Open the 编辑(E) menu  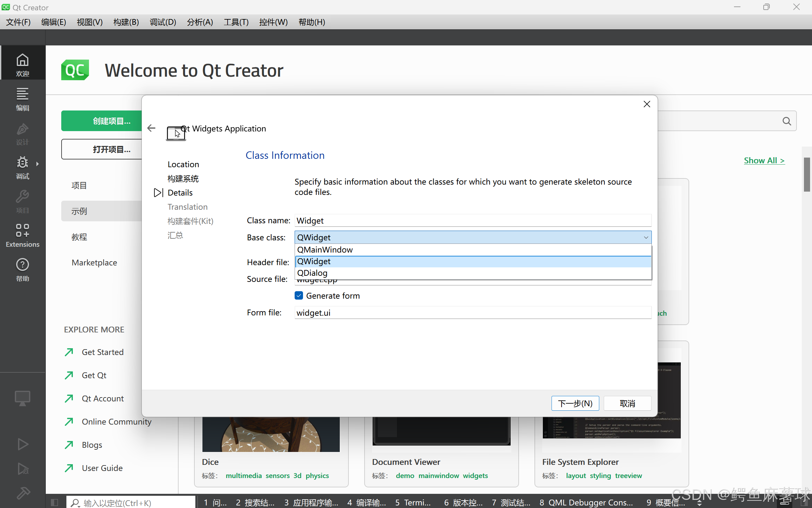click(x=54, y=22)
